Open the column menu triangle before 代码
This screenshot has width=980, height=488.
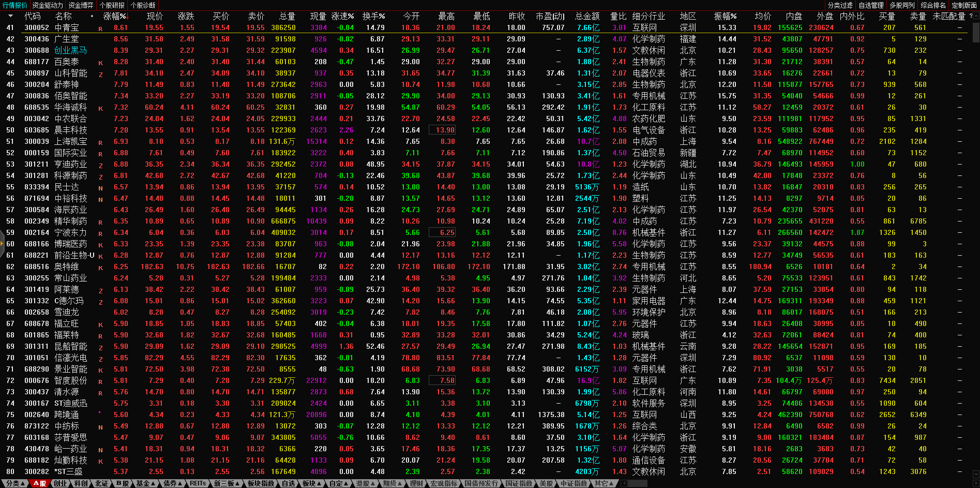[10, 16]
